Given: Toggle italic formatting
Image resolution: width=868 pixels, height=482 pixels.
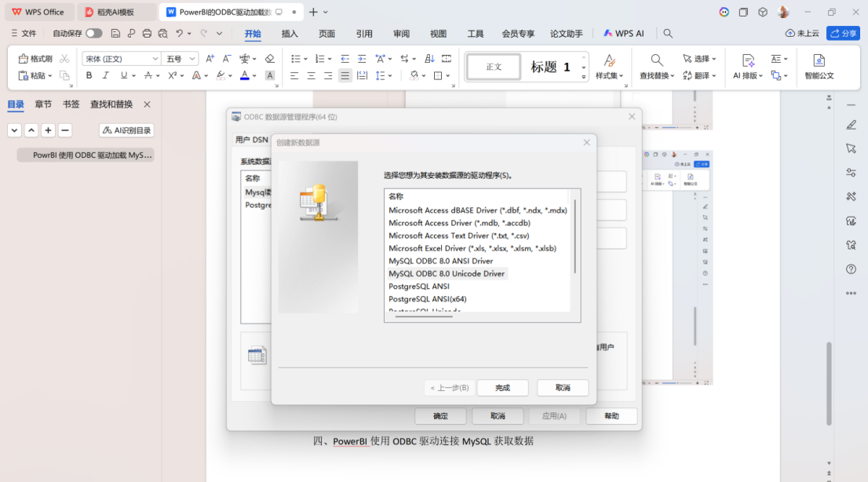Looking at the screenshot, I should coord(105,75).
